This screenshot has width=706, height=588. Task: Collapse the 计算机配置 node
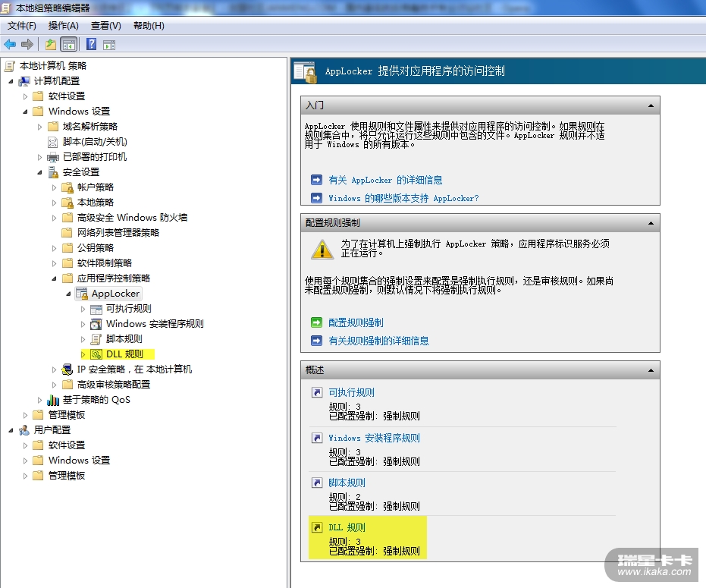tap(11, 81)
